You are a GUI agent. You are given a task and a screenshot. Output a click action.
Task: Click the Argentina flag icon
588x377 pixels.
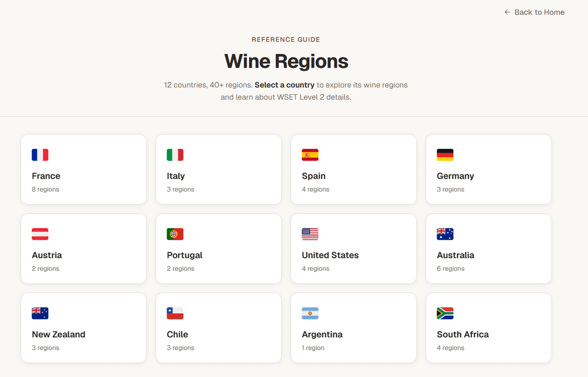click(x=310, y=313)
